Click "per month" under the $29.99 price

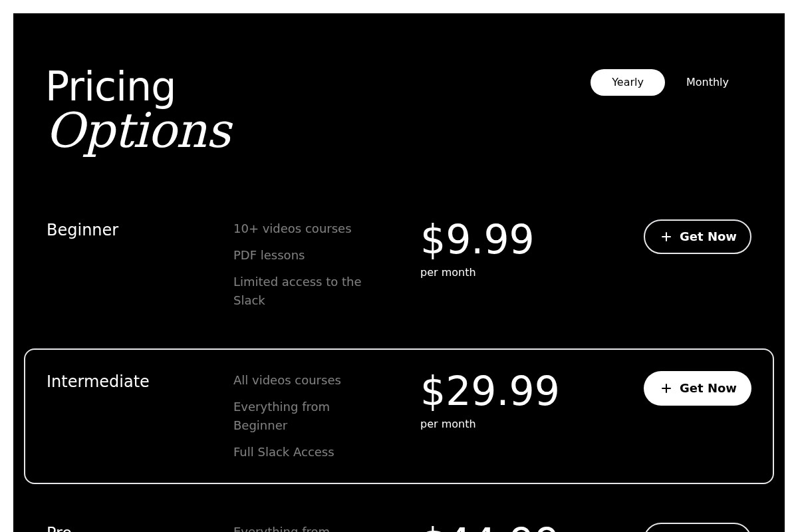448,424
